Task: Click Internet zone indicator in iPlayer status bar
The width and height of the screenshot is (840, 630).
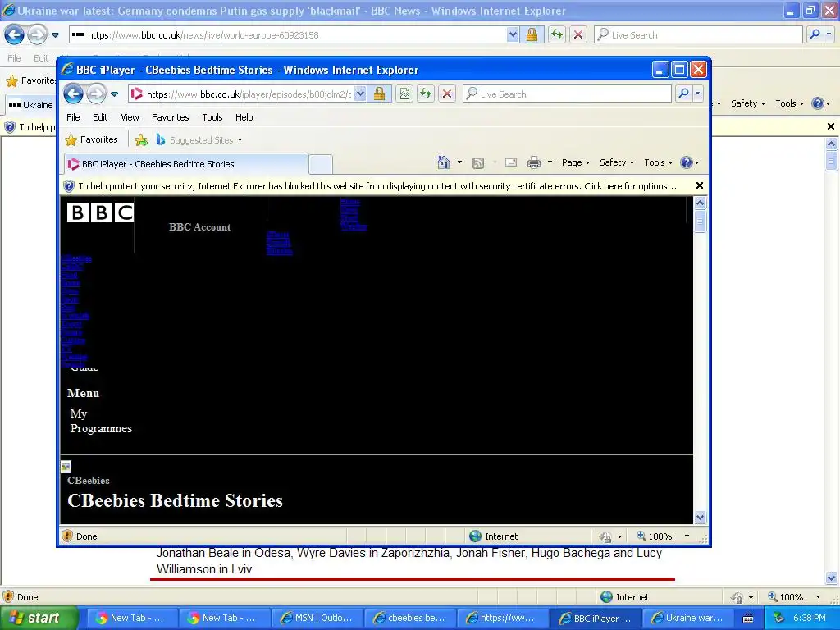Action: (x=493, y=536)
